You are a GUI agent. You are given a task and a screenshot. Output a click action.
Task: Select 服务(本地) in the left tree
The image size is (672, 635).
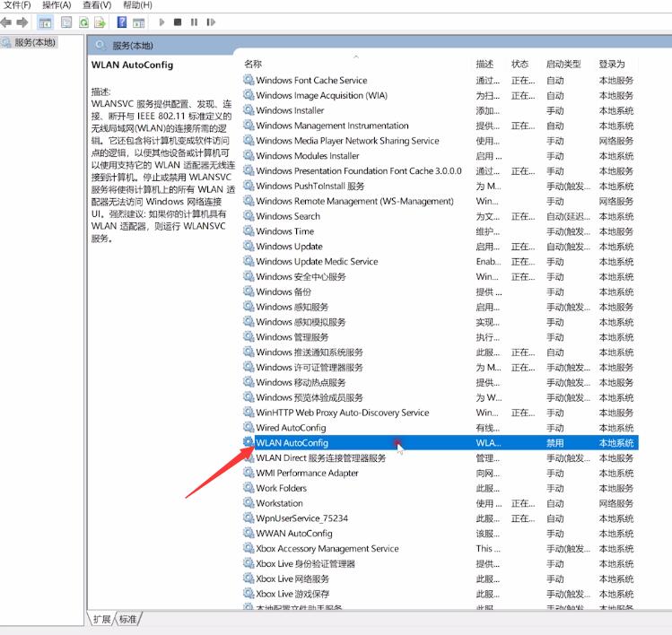pos(35,42)
